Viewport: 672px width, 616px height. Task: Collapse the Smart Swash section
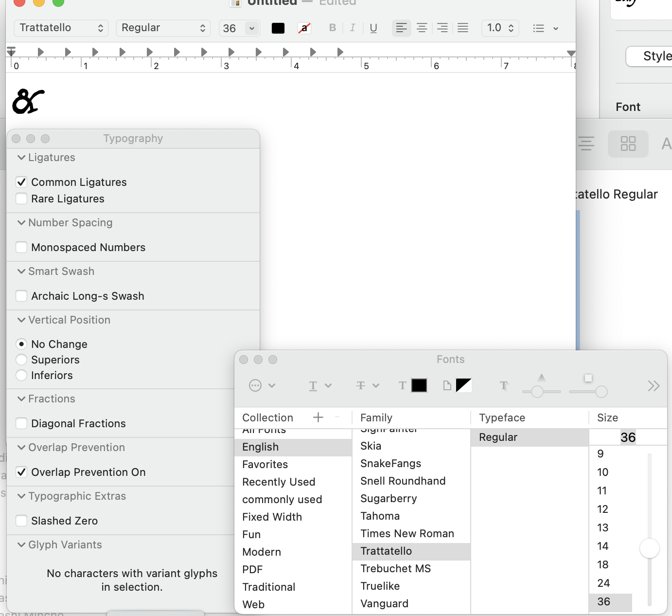click(x=21, y=271)
